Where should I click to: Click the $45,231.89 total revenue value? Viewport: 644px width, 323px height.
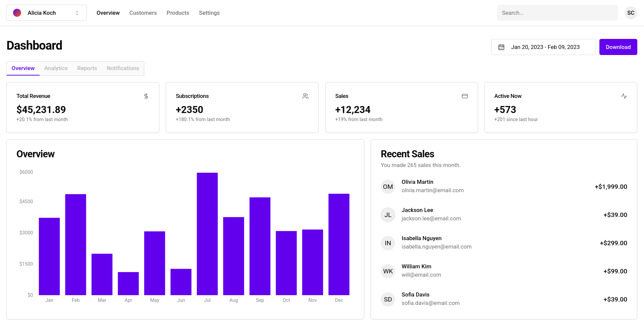tap(41, 110)
